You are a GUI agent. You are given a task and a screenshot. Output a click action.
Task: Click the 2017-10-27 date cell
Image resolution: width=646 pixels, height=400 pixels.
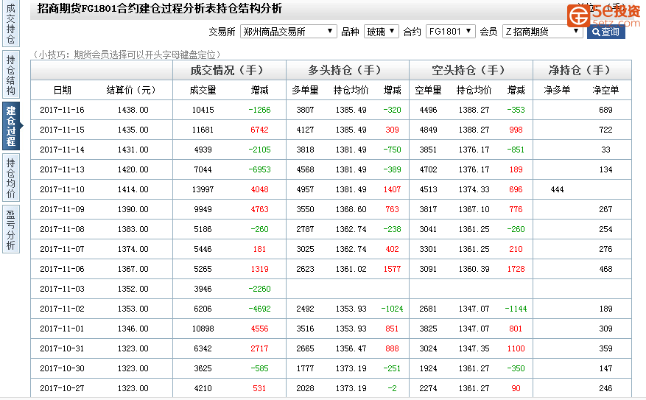[x=62, y=387]
